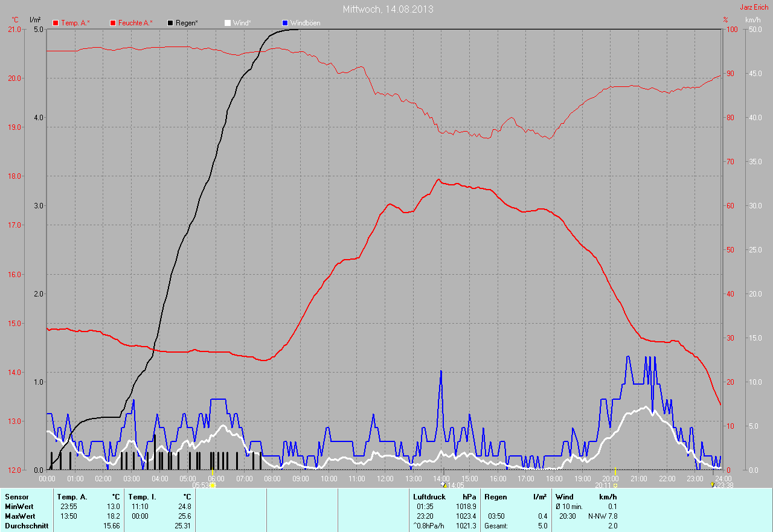Click the Durchschnitt row label
Image resolution: width=773 pixels, height=532 pixels.
pyautogui.click(x=25, y=526)
